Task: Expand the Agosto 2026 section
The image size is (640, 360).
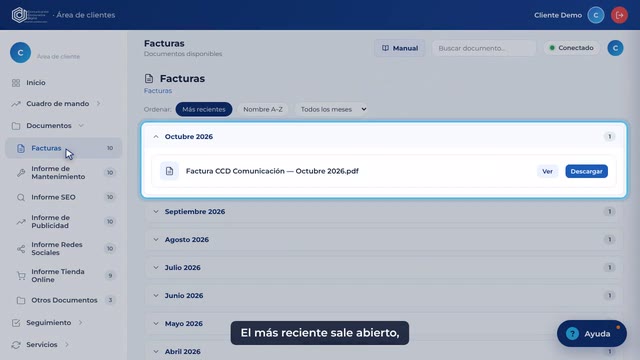Action: click(156, 240)
